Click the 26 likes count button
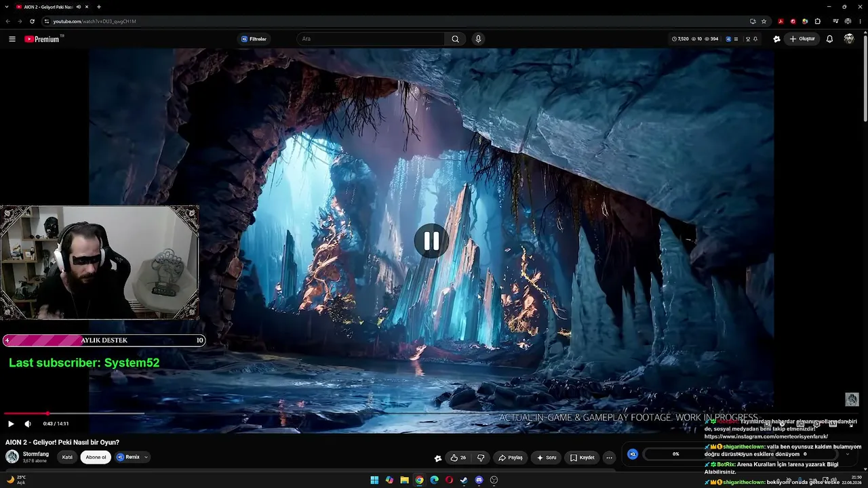Screen dimensions: 868x488 point(458,457)
